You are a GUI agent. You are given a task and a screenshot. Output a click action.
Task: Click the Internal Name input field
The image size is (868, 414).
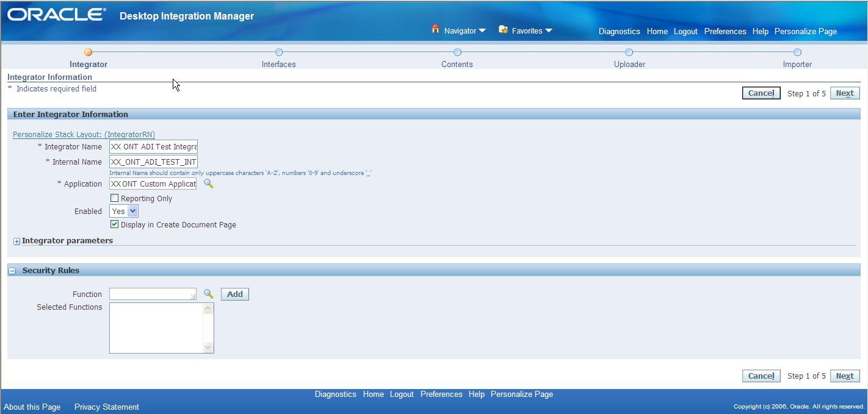point(153,162)
